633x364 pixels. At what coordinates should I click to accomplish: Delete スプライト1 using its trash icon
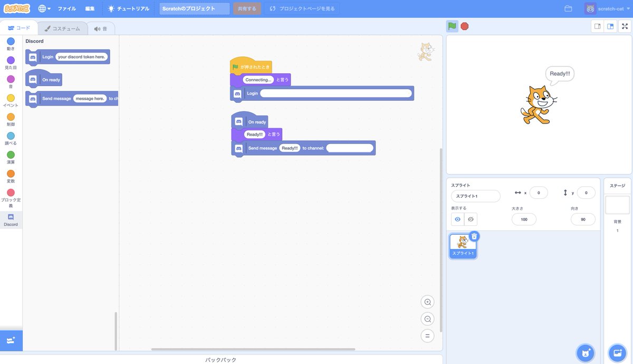point(474,235)
